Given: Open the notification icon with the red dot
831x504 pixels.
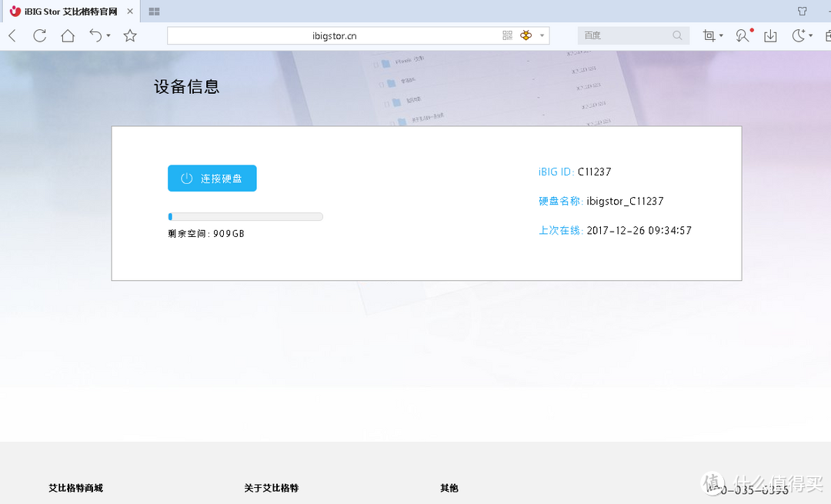Looking at the screenshot, I should coord(743,35).
